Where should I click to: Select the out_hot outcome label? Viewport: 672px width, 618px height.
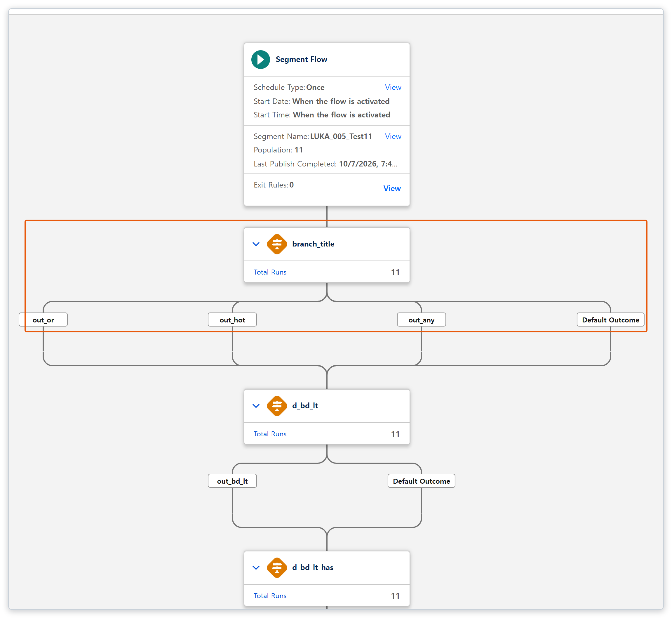(232, 320)
